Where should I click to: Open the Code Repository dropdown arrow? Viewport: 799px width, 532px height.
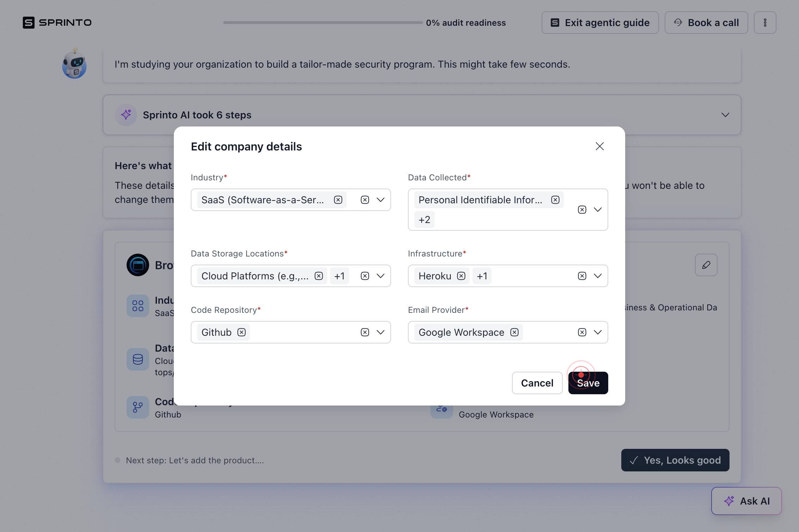(x=380, y=332)
